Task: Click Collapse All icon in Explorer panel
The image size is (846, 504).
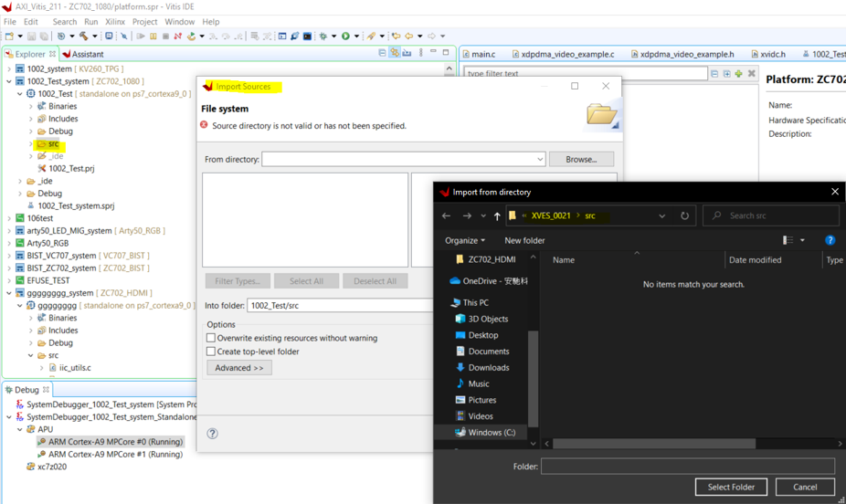Action: click(382, 53)
